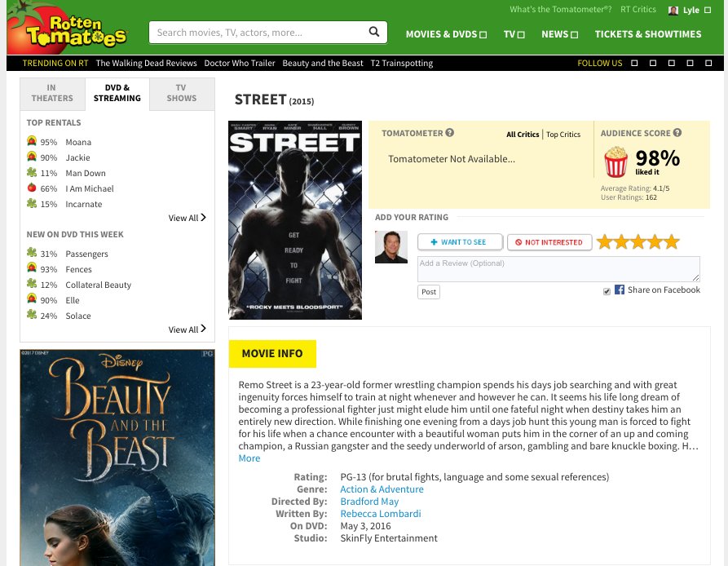
Task: Open the News dropdown menu
Action: pyautogui.click(x=559, y=34)
